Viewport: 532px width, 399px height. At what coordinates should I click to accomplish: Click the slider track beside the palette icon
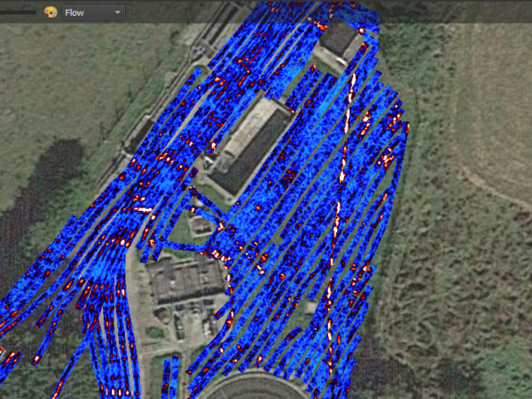point(18,12)
